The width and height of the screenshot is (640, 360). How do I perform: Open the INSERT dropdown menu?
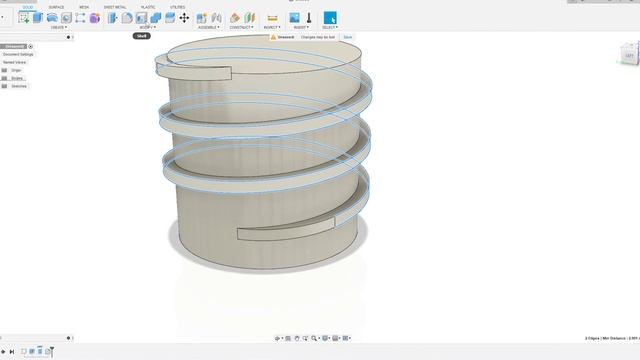click(301, 27)
